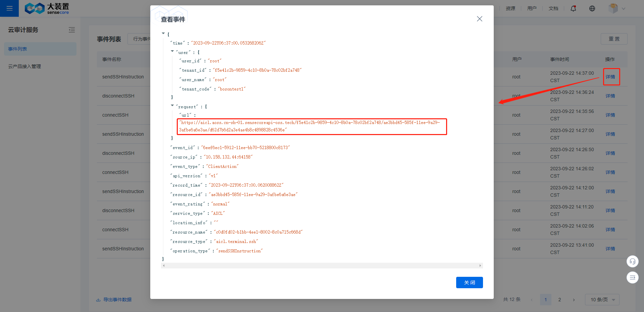Open 云产品接入管理 in the sidebar
Viewport: 644px width, 312px height.
(24, 66)
